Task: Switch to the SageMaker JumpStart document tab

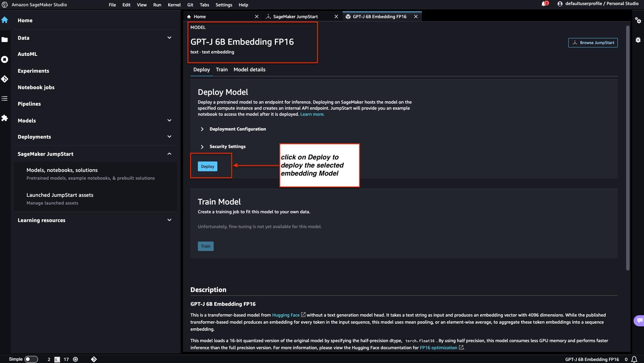Action: [302, 16]
